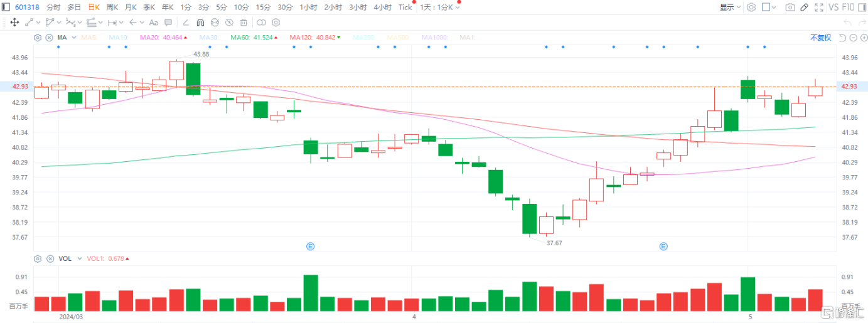Expand range measurement options arrow
This screenshot has height=323, width=868.
pos(122,23)
